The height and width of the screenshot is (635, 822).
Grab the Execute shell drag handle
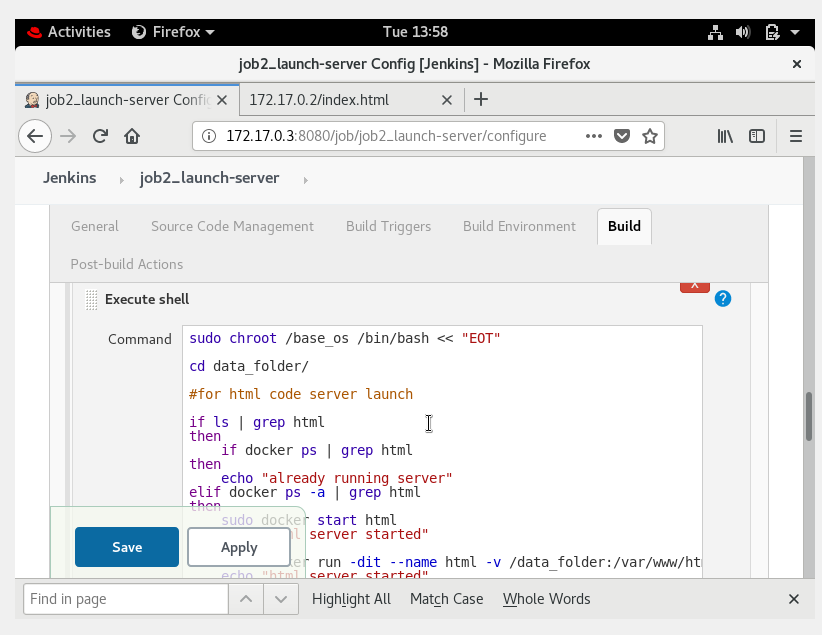(x=91, y=300)
